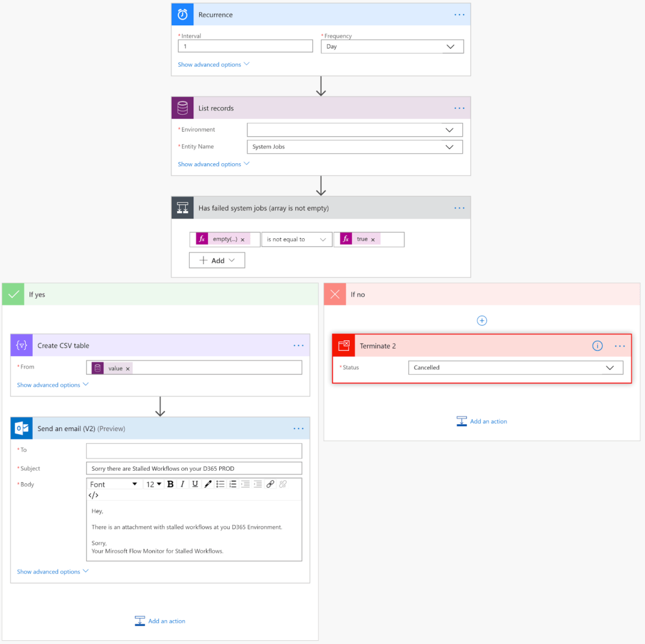645x644 pixels.
Task: Click the Outlook icon on Send an email
Action: [21, 428]
